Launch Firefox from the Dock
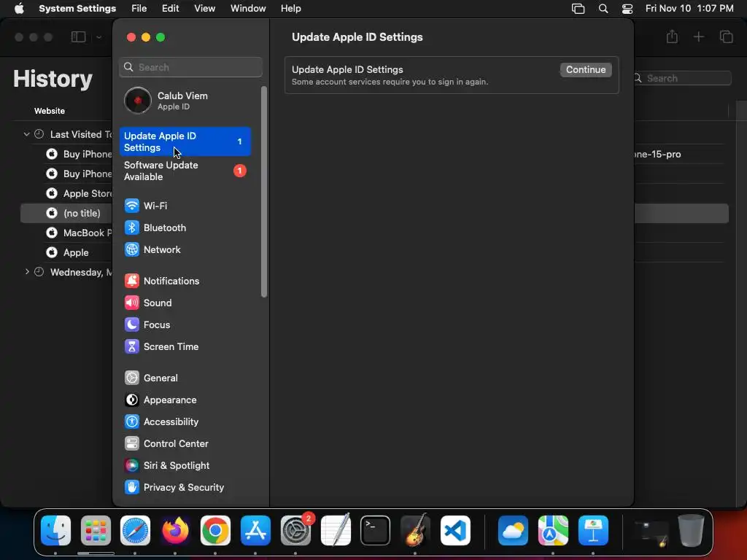 (x=175, y=531)
